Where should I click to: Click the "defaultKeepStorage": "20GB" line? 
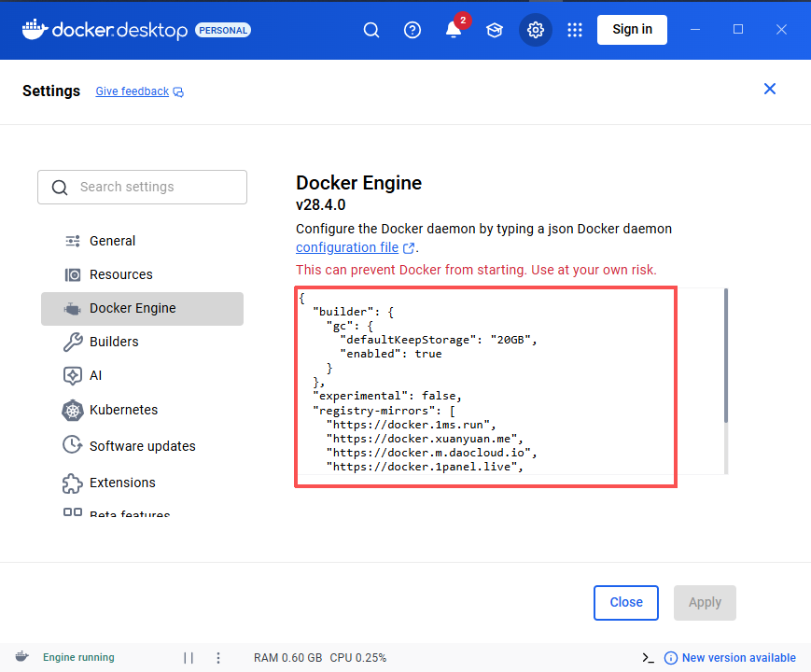(439, 340)
